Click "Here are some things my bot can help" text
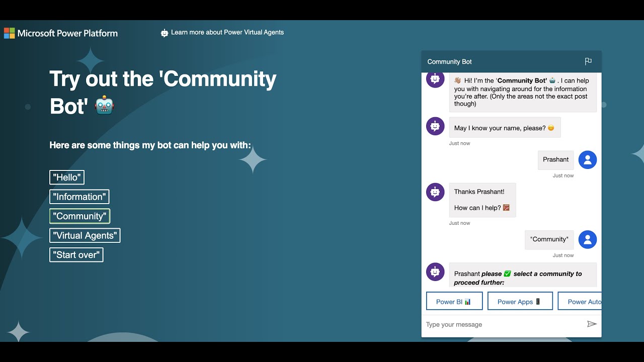Viewport: 644px width, 362px height. [x=150, y=145]
